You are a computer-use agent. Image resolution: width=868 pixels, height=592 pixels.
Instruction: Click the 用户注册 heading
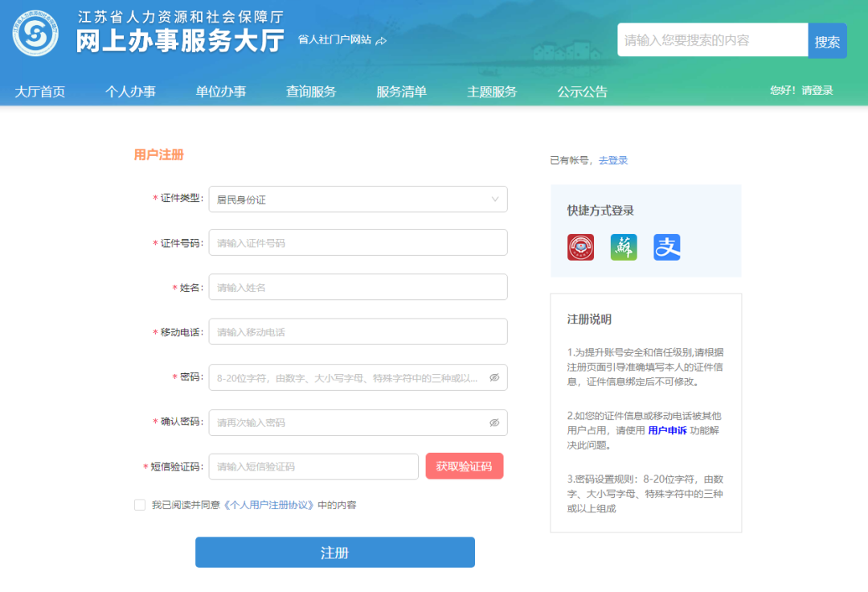159,154
